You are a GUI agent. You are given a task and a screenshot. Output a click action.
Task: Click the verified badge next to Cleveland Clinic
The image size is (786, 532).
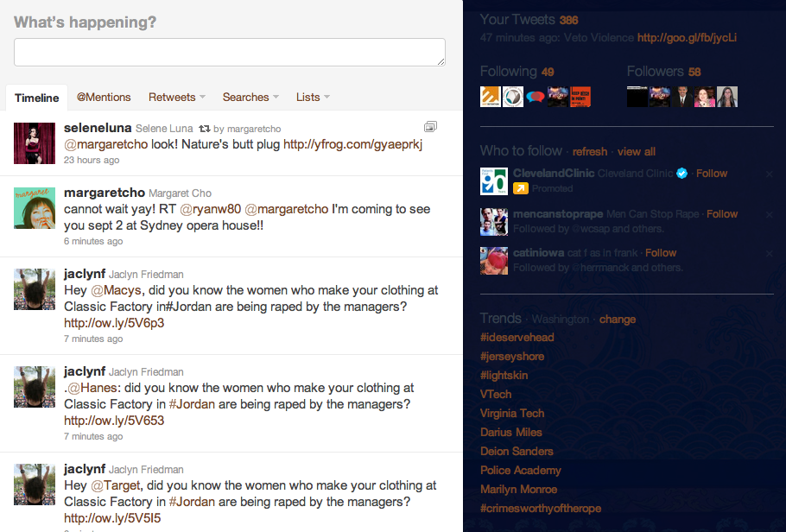[681, 174]
